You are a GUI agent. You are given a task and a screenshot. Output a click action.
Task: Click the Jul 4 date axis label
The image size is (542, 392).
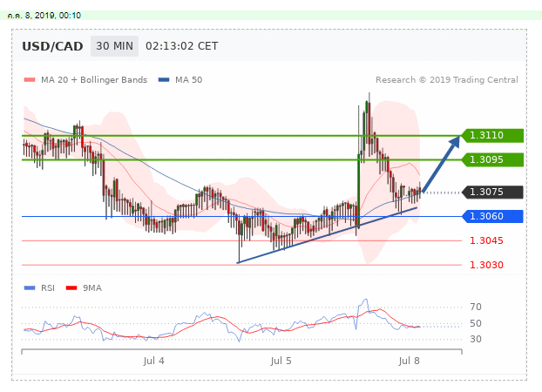(154, 361)
